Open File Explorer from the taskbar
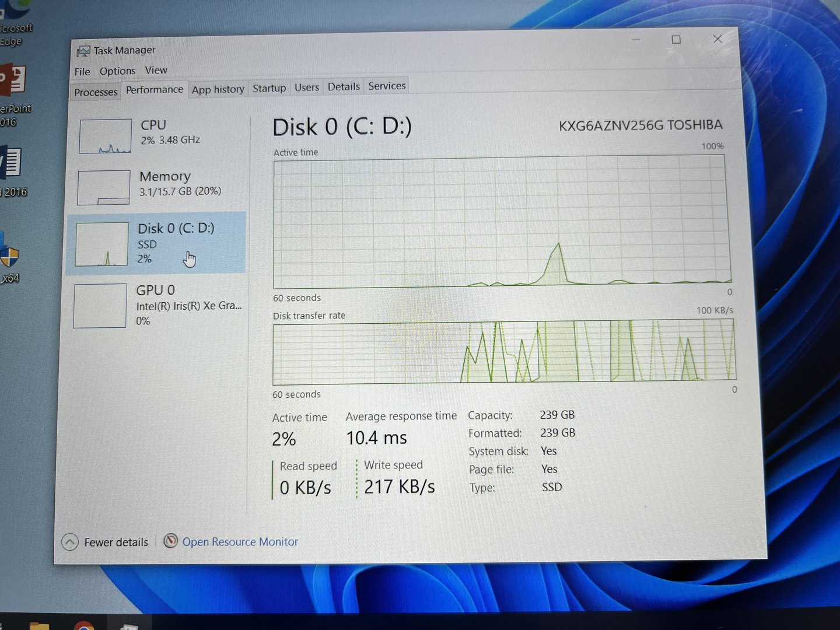Viewport: 840px width, 630px height. click(40, 625)
